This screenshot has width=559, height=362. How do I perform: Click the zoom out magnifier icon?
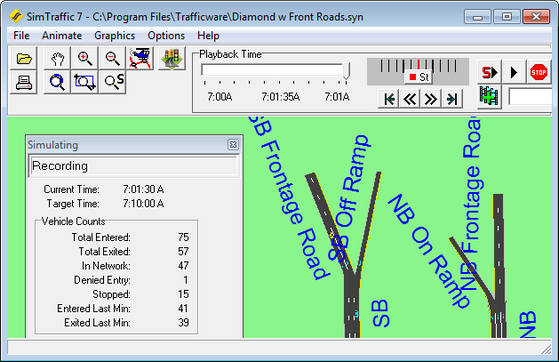(x=112, y=58)
